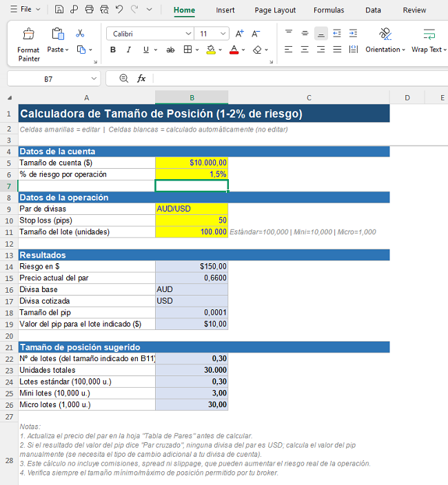The width and height of the screenshot is (448, 485).
Task: Toggle bold formatting
Action: point(113,50)
